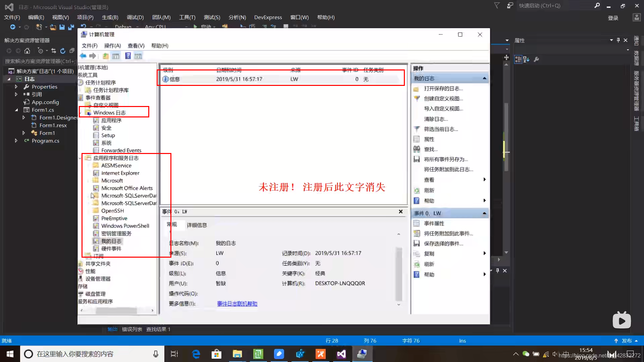Open 文件(F) menu in Computer Management
Image resolution: width=644 pixels, height=362 pixels.
[90, 46]
